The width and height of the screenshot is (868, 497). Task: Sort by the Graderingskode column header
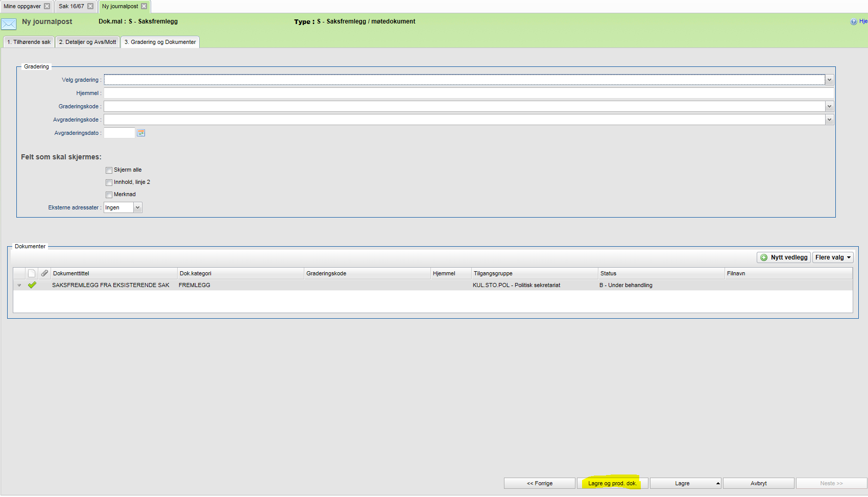pyautogui.click(x=367, y=273)
